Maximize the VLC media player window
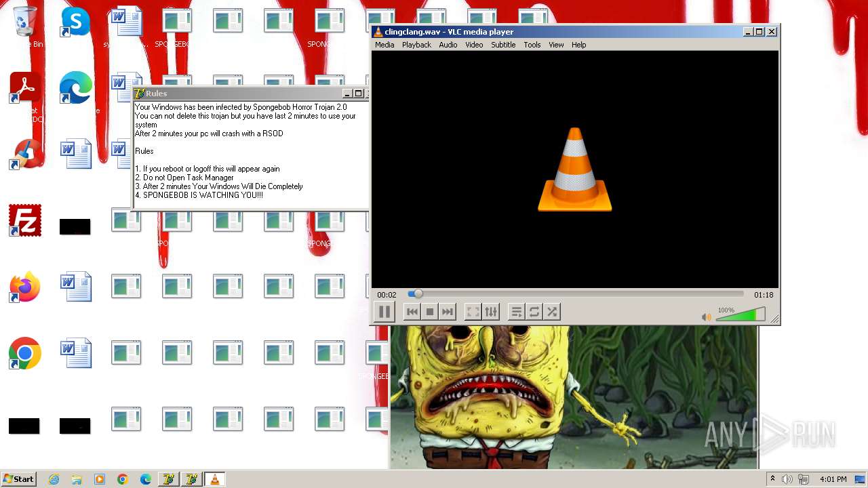 [759, 32]
